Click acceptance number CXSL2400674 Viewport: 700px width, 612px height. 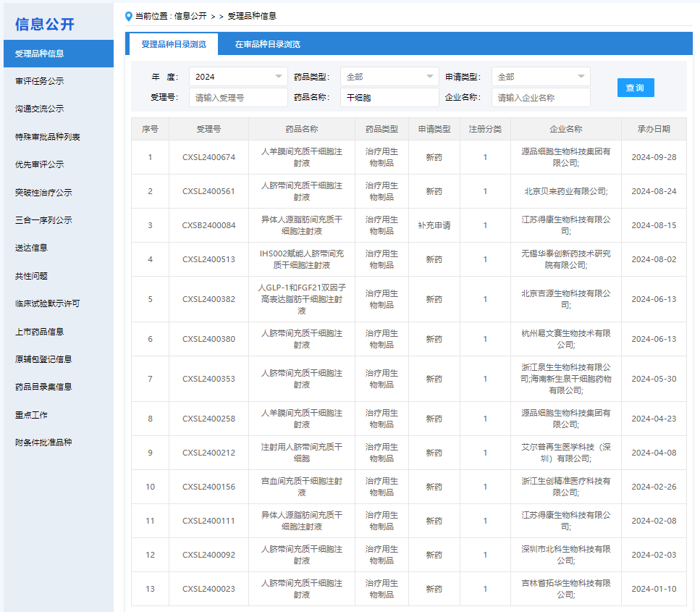point(208,157)
